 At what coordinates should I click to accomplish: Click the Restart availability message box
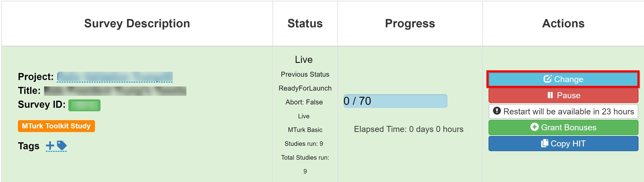(563, 111)
